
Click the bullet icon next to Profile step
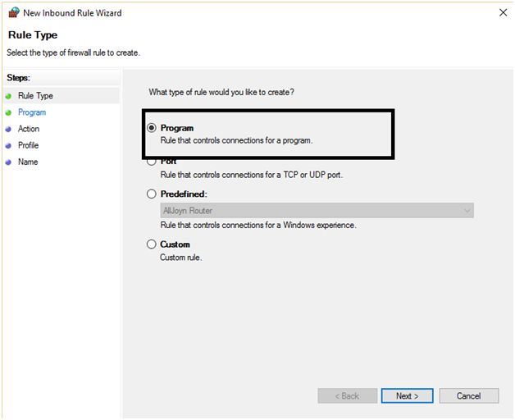(x=8, y=146)
